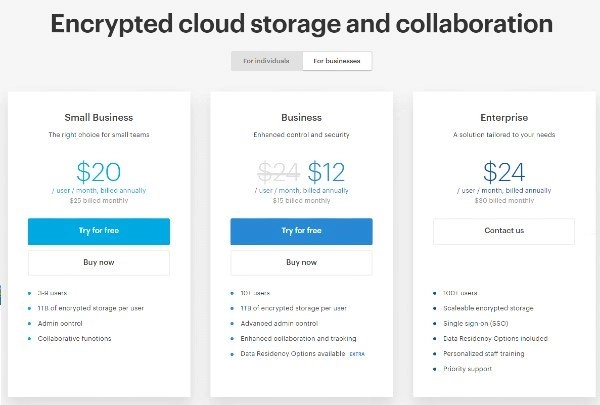The height and width of the screenshot is (405, 600).
Task: Click Contact us under Enterprise
Action: 504,231
